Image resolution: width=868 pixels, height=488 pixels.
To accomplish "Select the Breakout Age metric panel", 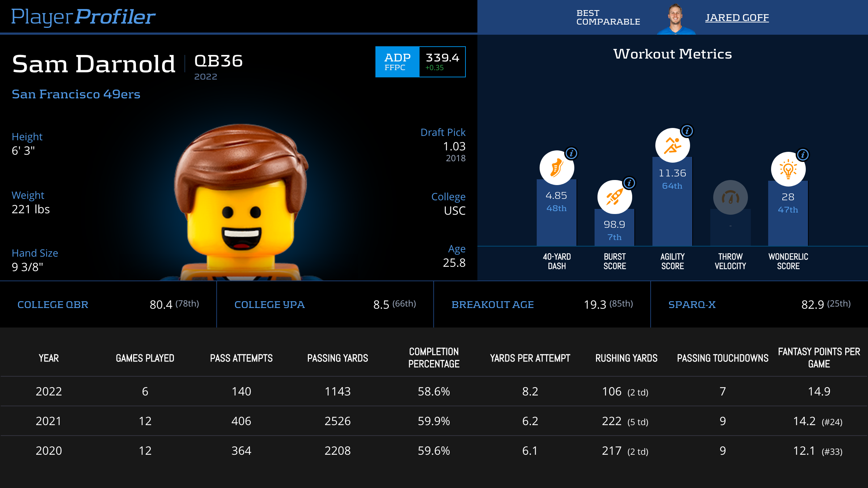I will [x=542, y=304].
